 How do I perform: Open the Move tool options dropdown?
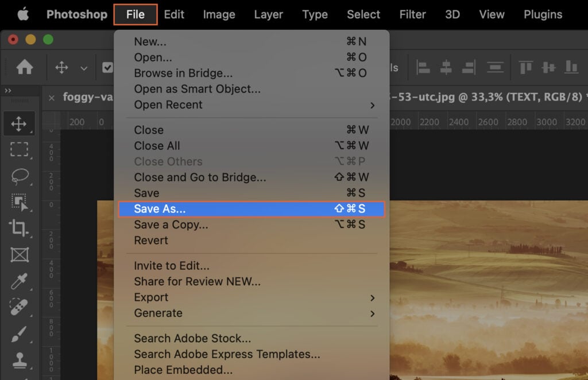coord(84,67)
